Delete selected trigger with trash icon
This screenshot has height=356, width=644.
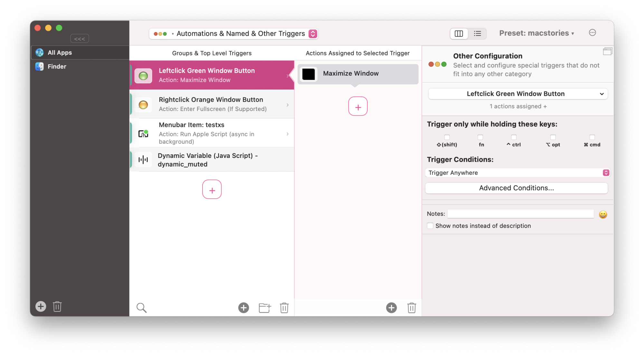point(284,308)
